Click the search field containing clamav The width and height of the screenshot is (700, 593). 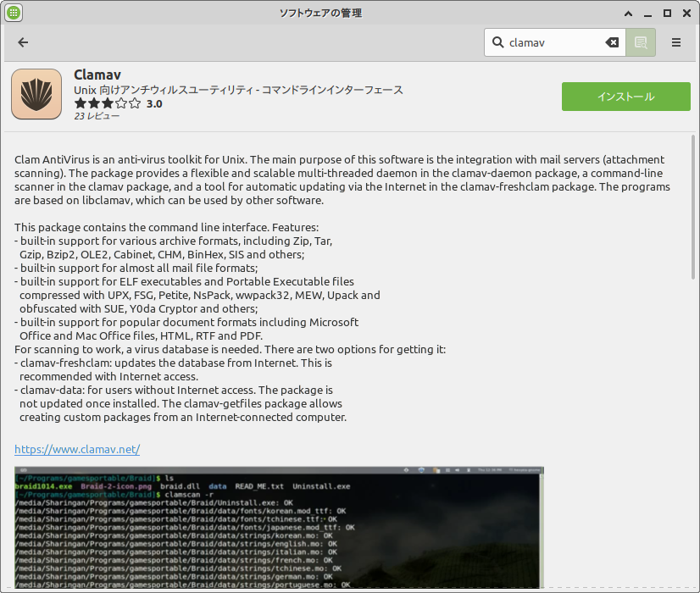point(554,42)
